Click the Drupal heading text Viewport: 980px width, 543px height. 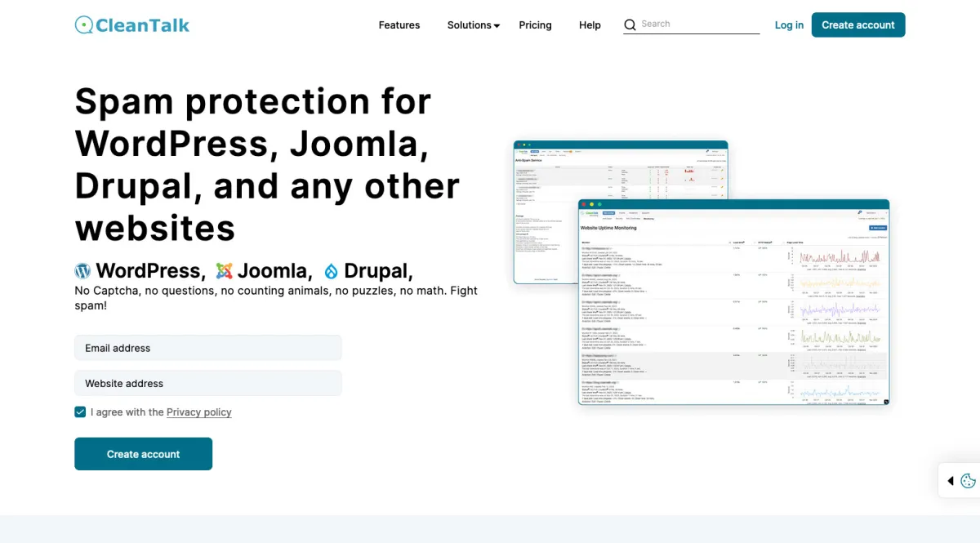pos(378,271)
